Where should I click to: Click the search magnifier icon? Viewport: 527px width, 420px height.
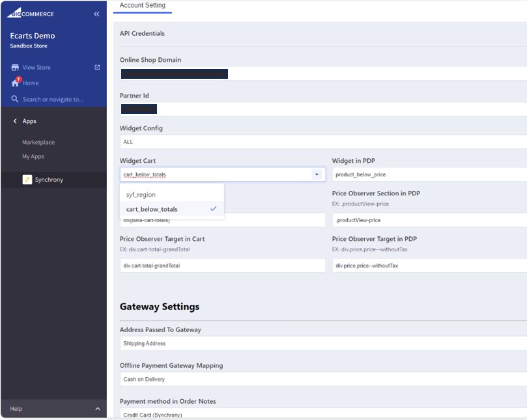coord(15,99)
